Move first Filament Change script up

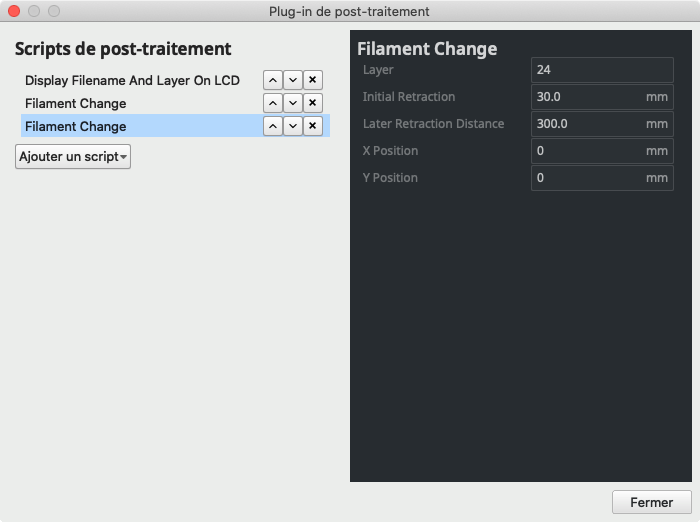(x=272, y=103)
